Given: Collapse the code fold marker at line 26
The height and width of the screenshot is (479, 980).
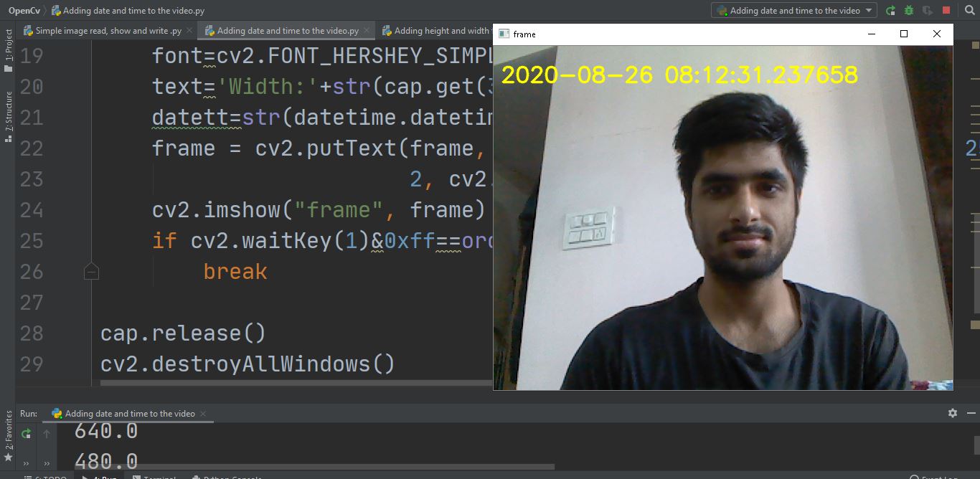Looking at the screenshot, I should (x=91, y=272).
